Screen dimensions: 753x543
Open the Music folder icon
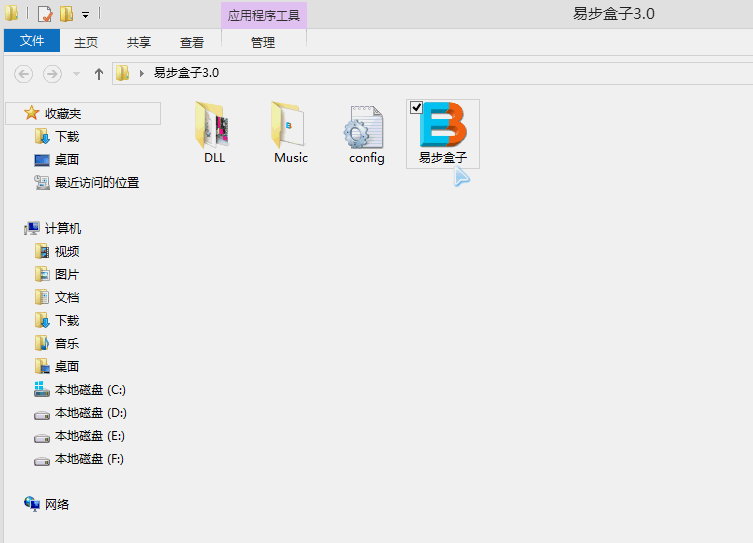pyautogui.click(x=290, y=125)
